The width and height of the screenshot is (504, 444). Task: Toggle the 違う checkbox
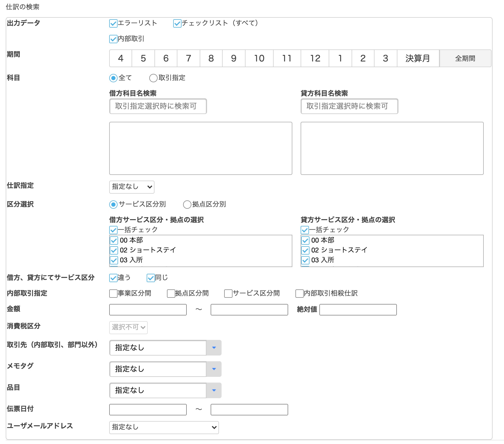[x=113, y=278]
